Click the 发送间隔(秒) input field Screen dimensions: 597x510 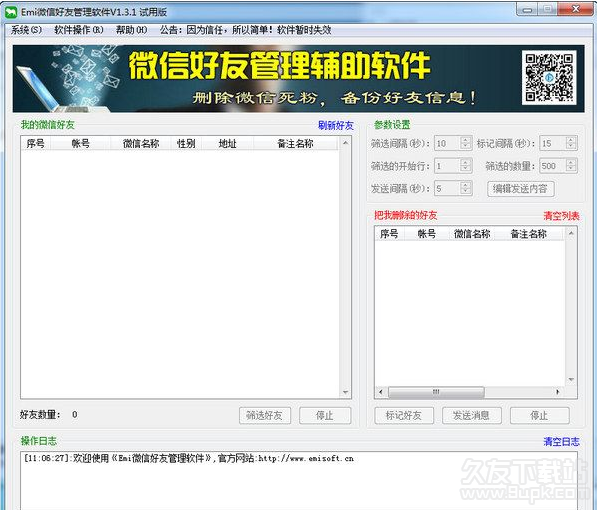[x=447, y=188]
